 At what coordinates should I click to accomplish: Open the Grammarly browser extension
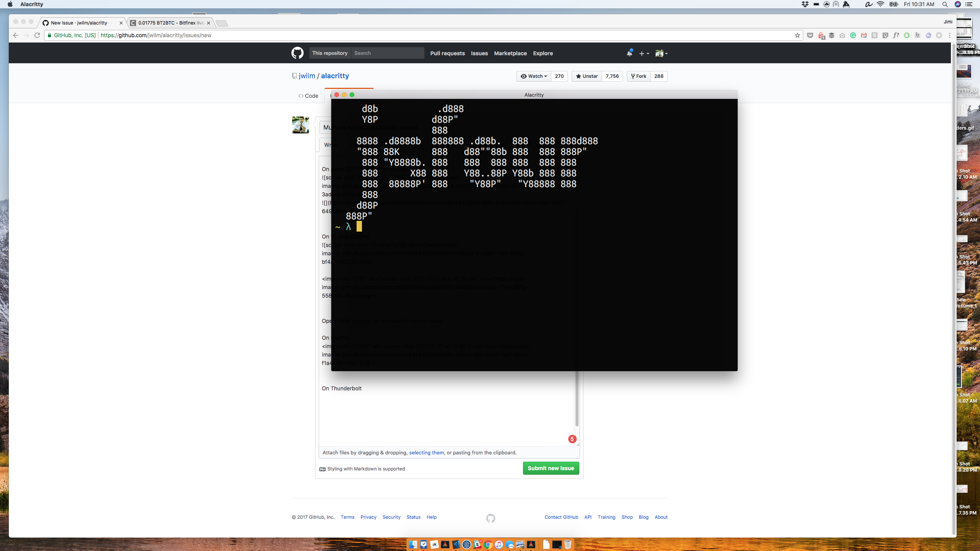(x=853, y=35)
